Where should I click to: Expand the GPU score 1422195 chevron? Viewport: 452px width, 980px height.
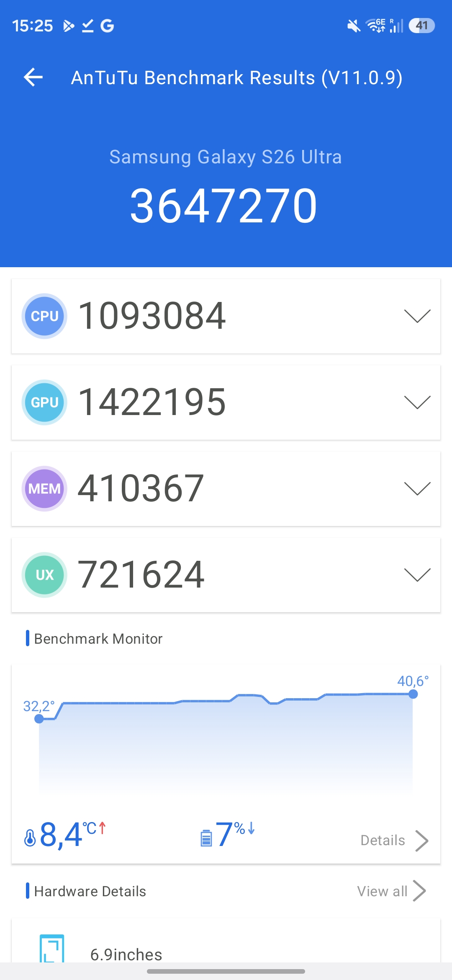coord(417,402)
